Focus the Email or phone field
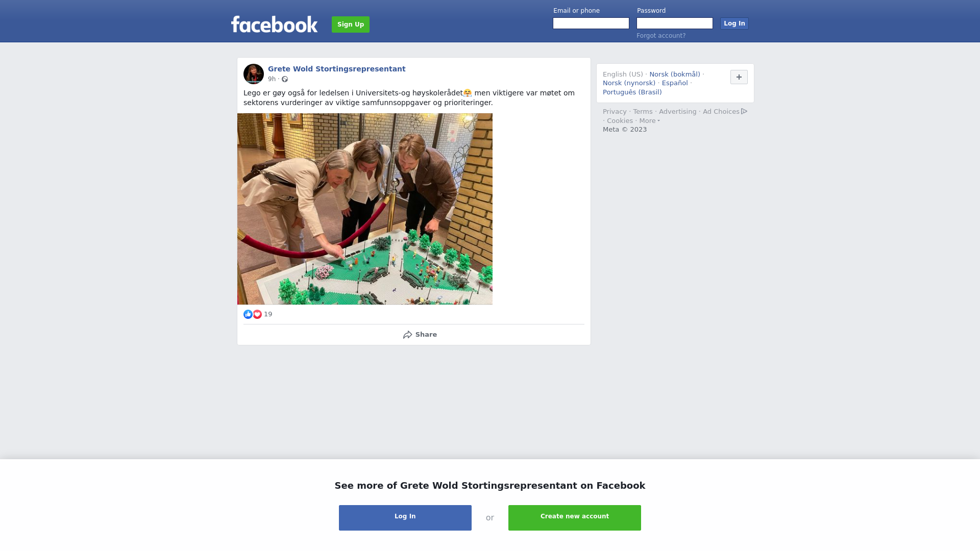The width and height of the screenshot is (980, 551). (x=591, y=23)
